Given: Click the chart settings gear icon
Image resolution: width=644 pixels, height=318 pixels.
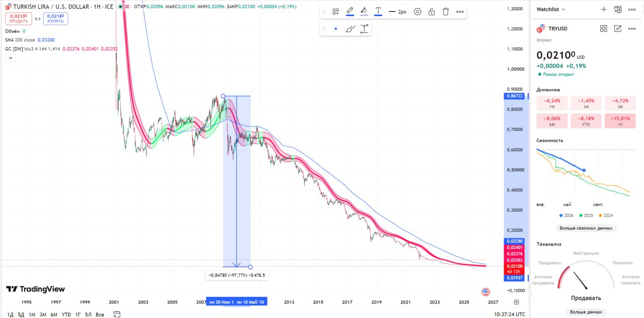Looking at the screenshot, I should [x=516, y=302].
